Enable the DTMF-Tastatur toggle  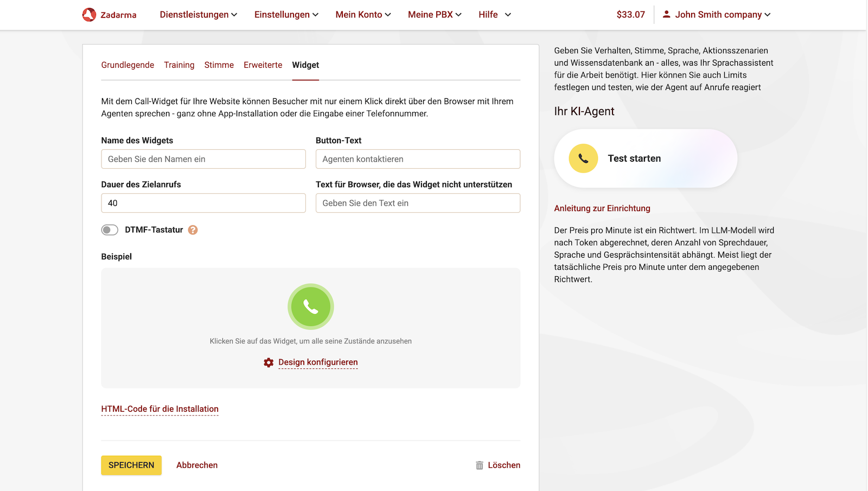(x=109, y=230)
